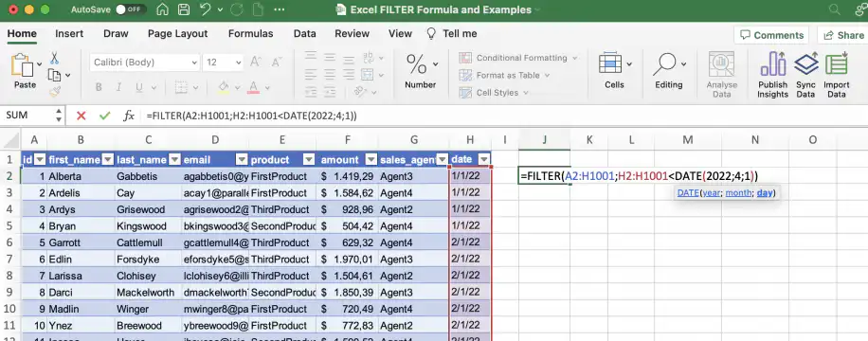Click the DATE function tooltip link
Screen dimensions: 868x341
(688, 193)
